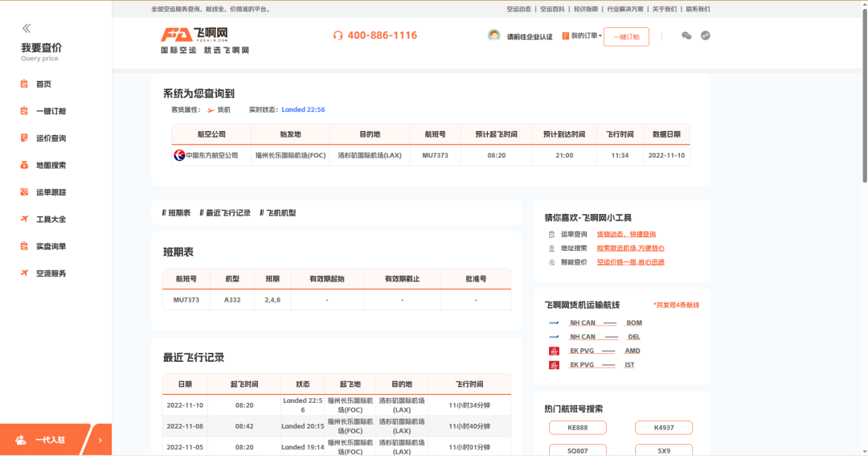The image size is (868, 456).
Task: Open 行业解决方案 in top menu
Action: (x=625, y=9)
